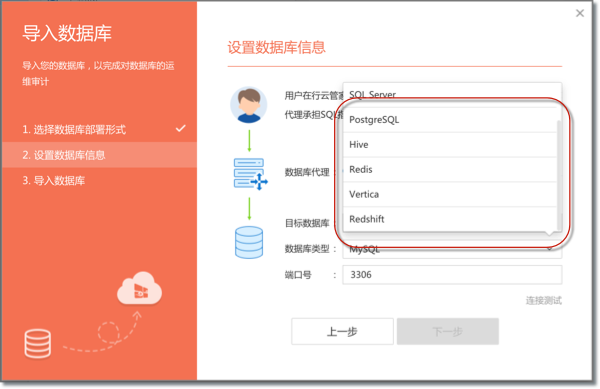
Task: Click the 端口号 field showing 3306
Action: point(452,275)
